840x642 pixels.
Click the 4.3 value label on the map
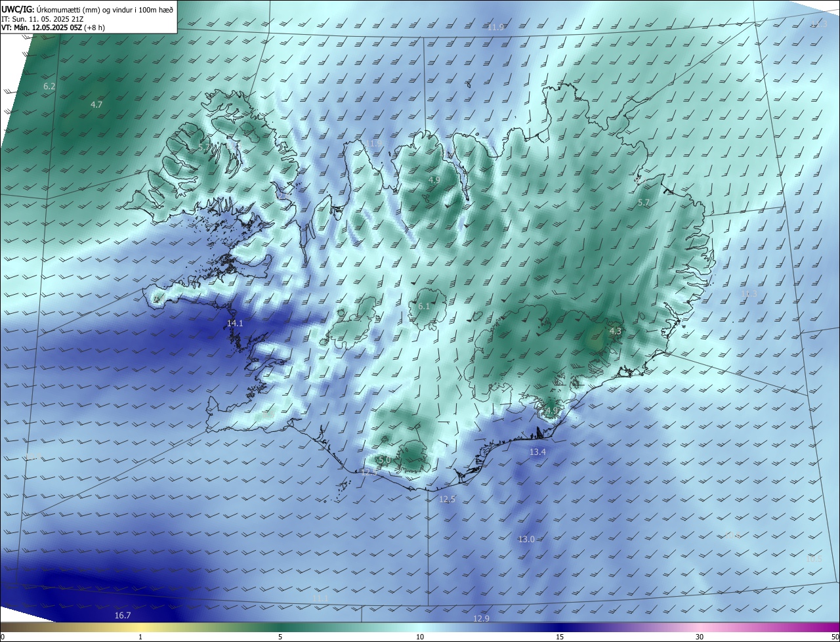(x=615, y=332)
